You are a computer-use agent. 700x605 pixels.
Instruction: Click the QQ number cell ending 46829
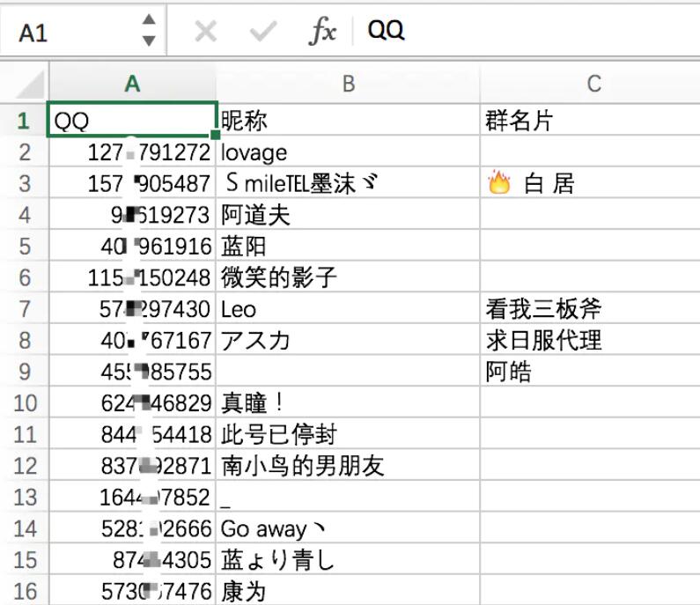coord(133,403)
